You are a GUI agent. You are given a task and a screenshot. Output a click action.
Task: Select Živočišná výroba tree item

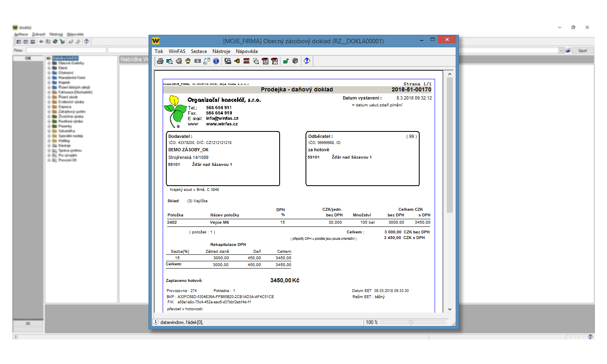[71, 116]
